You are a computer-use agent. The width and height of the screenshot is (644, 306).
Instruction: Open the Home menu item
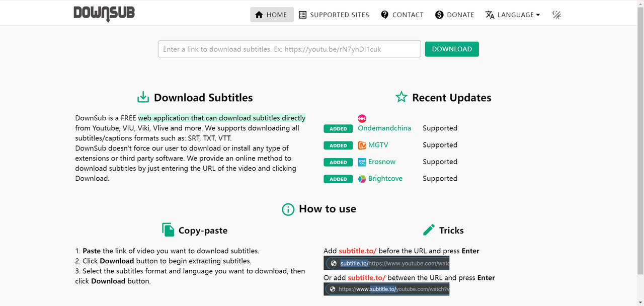tap(272, 15)
